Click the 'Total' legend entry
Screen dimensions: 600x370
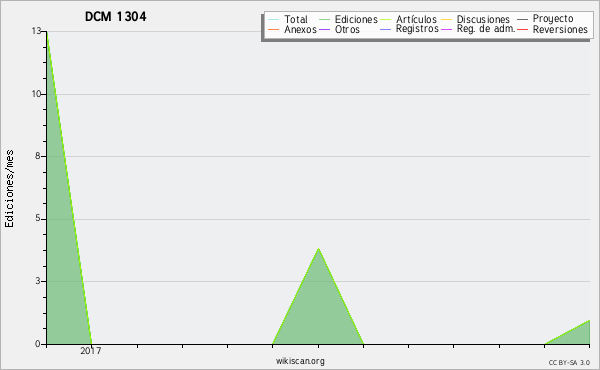[295, 19]
